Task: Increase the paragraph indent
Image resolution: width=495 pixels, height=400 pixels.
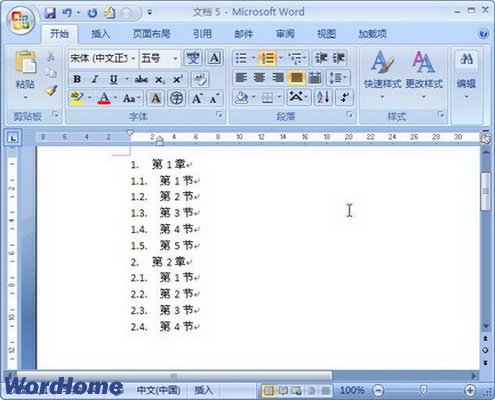Action: pyautogui.click(x=339, y=58)
